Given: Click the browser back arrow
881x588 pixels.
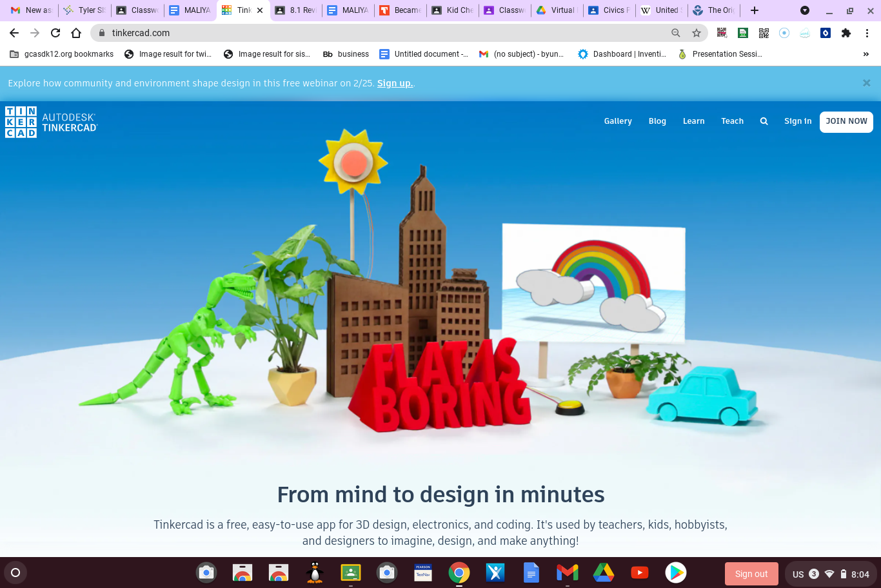Looking at the screenshot, I should 14,33.
